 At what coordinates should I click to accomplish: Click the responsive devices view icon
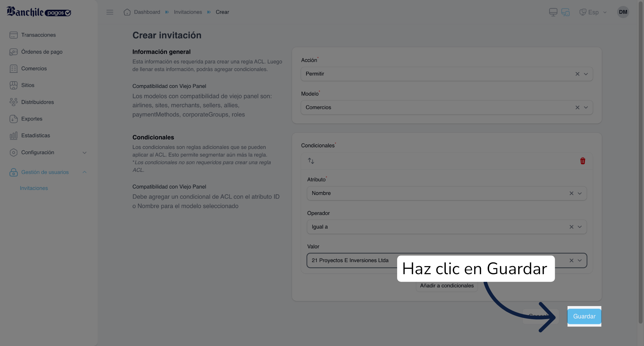pyautogui.click(x=566, y=12)
